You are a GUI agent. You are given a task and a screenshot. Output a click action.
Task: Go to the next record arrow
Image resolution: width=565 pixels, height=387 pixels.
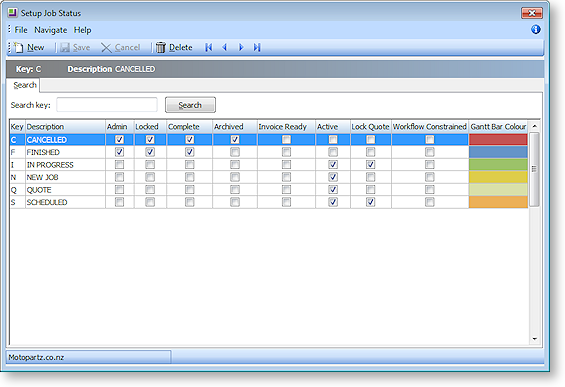point(241,48)
